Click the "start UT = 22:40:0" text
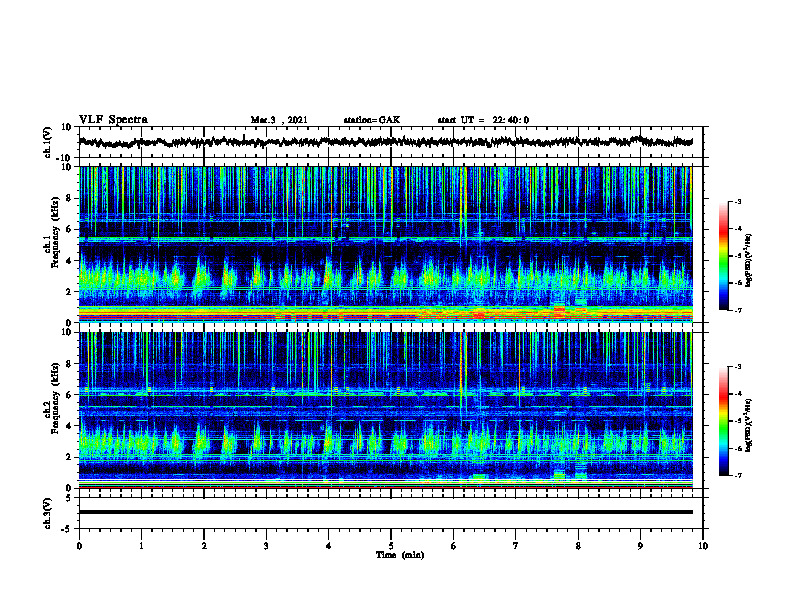 click(483, 120)
